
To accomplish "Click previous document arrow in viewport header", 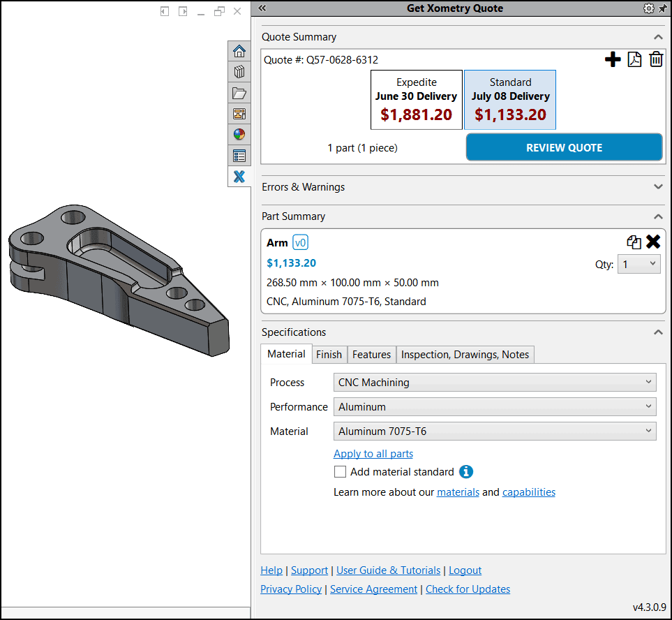I will pos(165,11).
